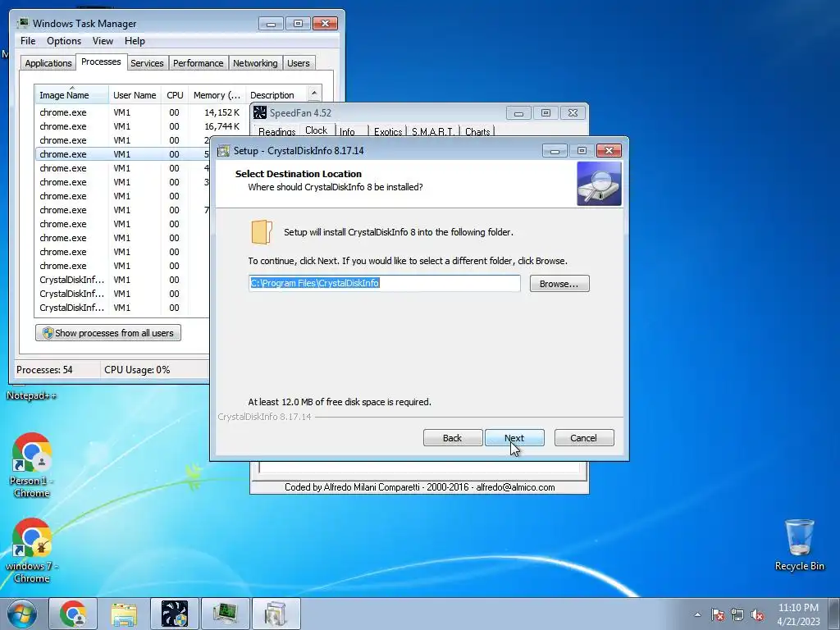Click the CrystalDiskInfo magnifier disk image

pyautogui.click(x=599, y=184)
